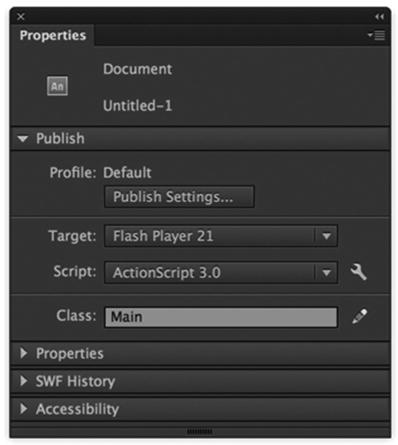Open the Script ActionScript 3.0 dropdown
The width and height of the screenshot is (398, 445).
click(221, 272)
